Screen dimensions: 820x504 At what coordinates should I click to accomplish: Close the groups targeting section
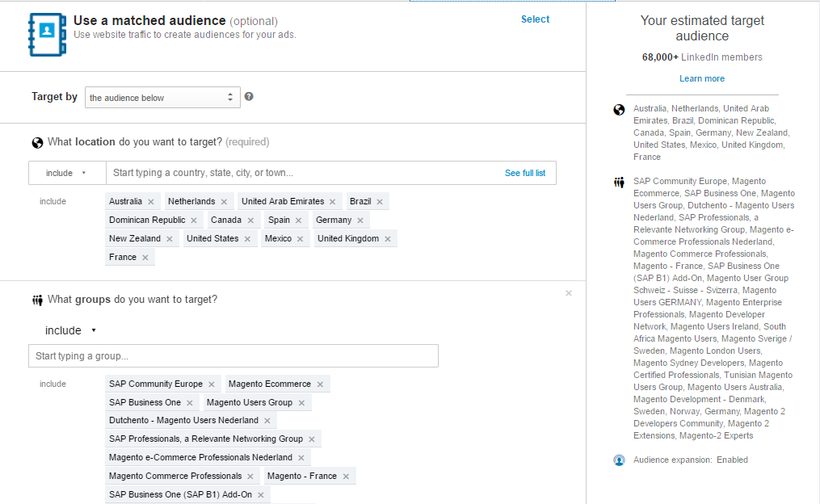click(x=569, y=293)
